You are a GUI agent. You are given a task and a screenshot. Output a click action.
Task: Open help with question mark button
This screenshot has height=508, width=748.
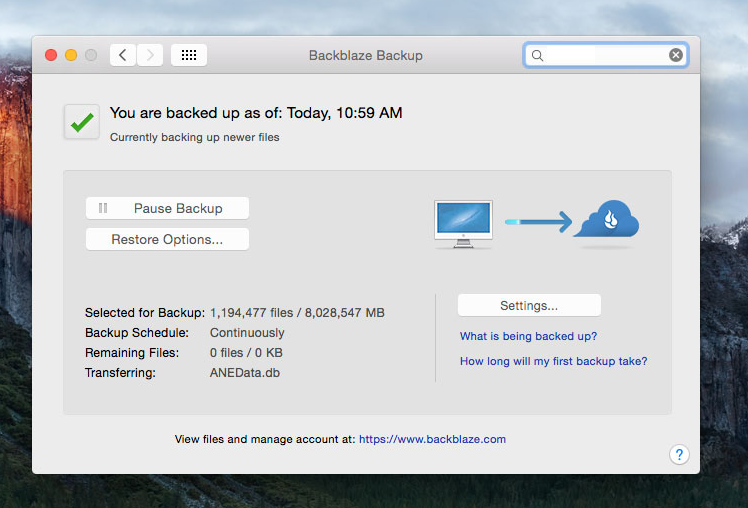pyautogui.click(x=679, y=455)
